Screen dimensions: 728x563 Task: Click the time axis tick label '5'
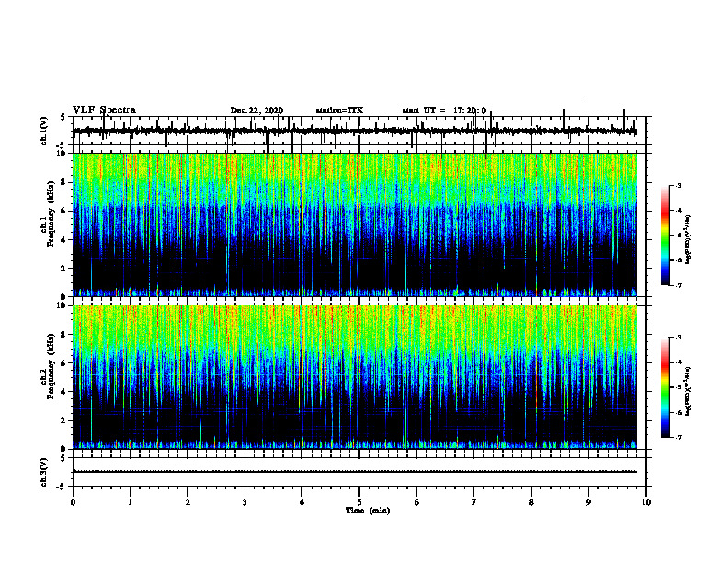pos(359,502)
